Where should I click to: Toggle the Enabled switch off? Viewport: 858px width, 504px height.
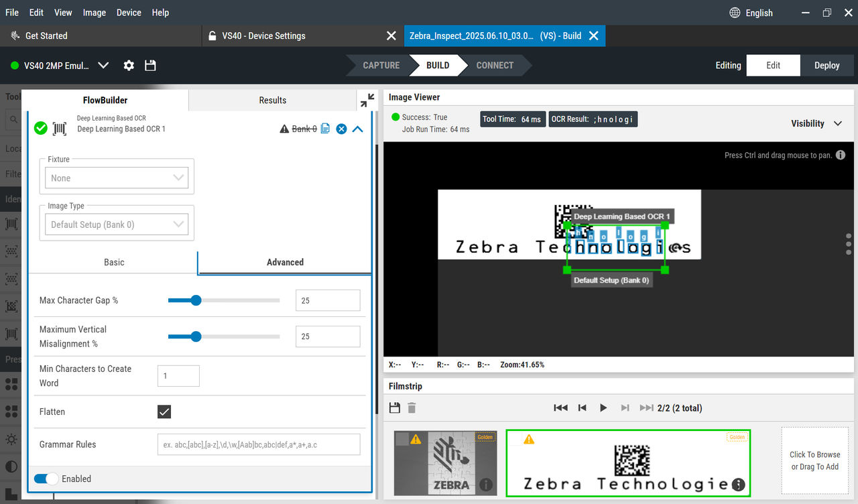(46, 479)
